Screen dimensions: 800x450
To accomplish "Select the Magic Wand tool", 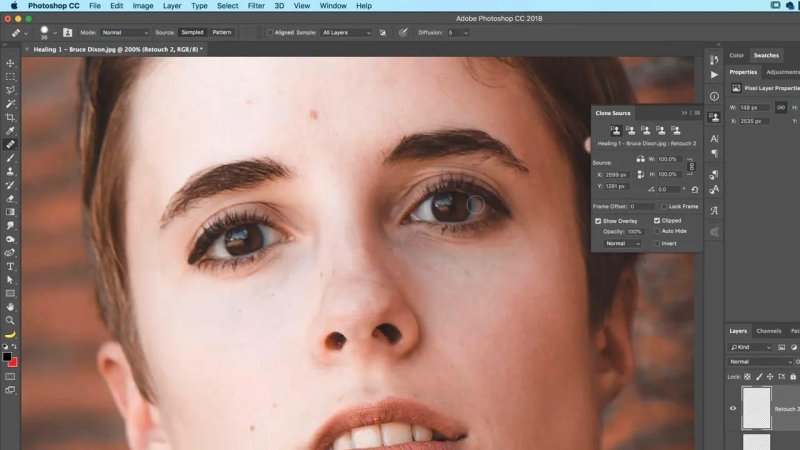I will tap(10, 104).
